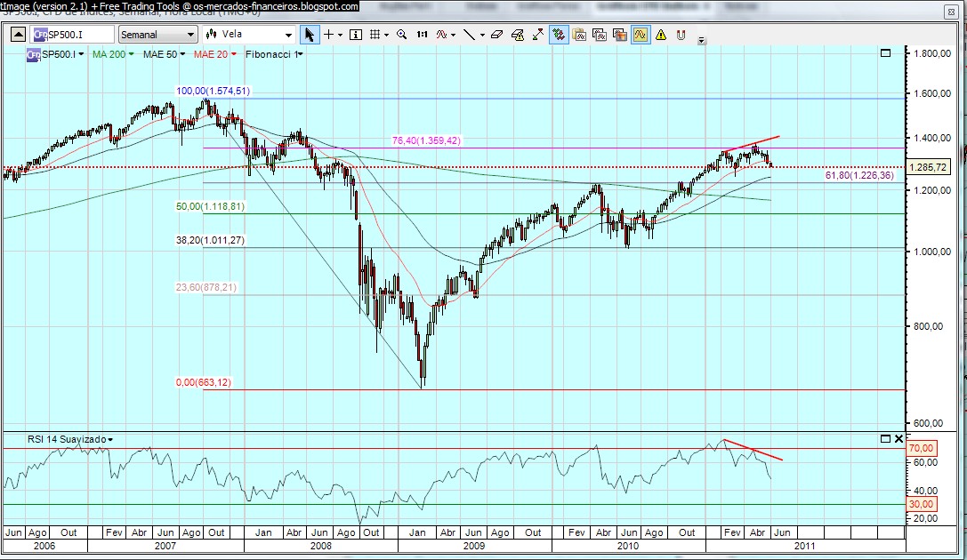Toggle the highlighted trading signals icon

point(559,35)
